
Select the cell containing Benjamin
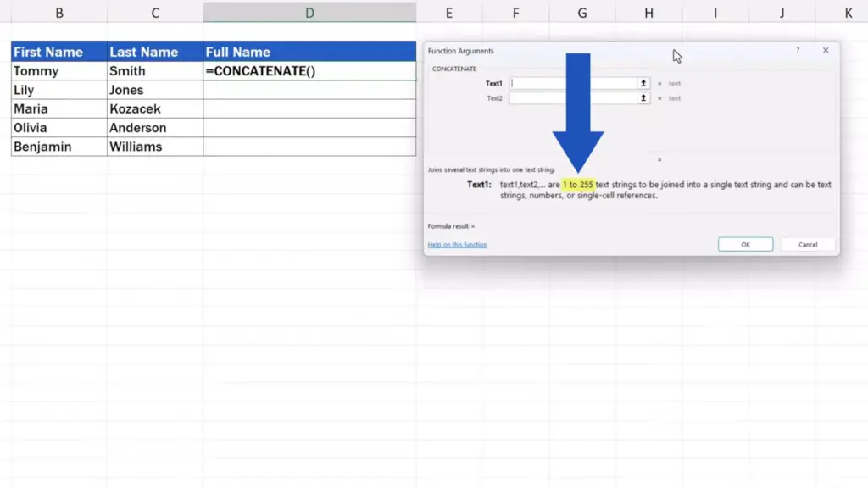[x=58, y=147]
